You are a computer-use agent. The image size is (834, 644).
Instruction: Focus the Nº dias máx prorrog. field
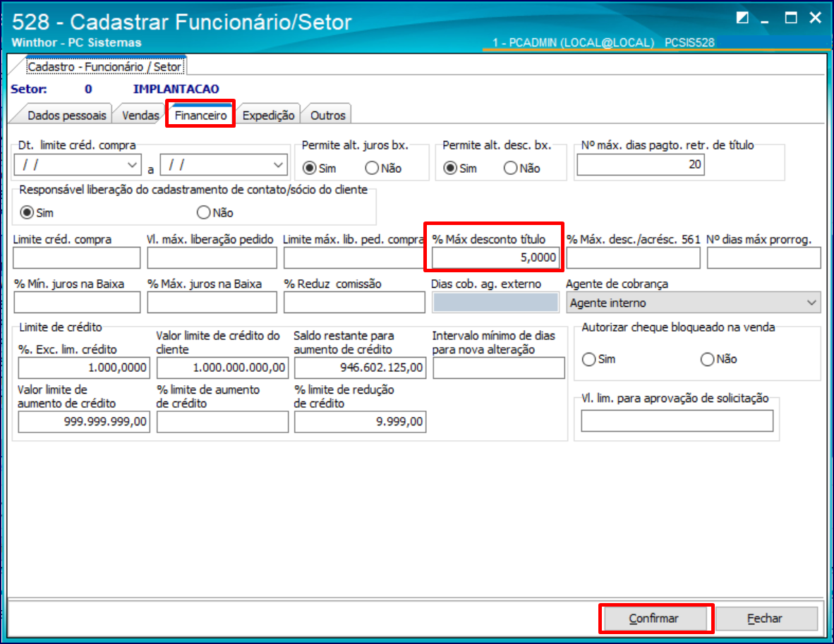763,258
